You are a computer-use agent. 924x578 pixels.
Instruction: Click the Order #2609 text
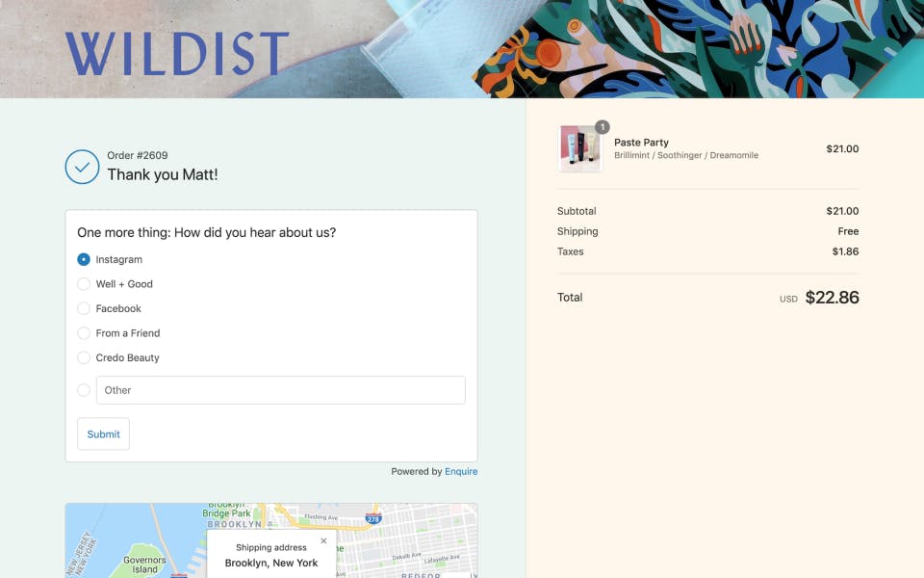point(138,155)
